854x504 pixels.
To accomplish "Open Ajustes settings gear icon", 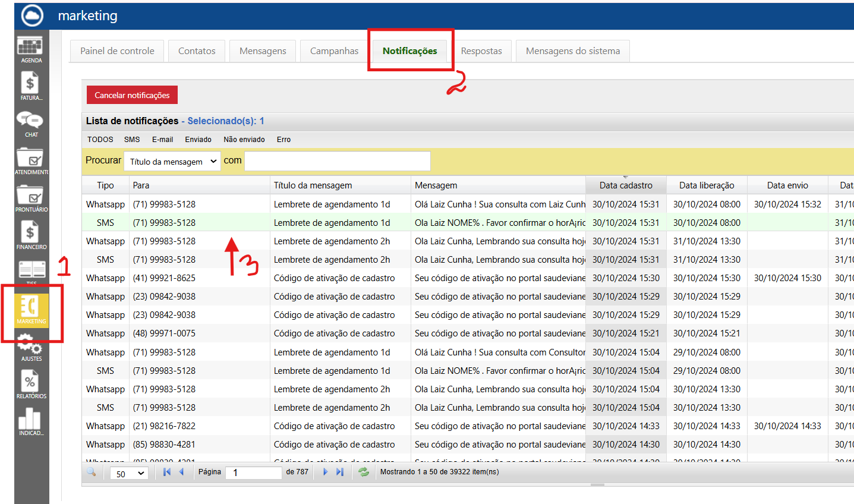I will (30, 346).
